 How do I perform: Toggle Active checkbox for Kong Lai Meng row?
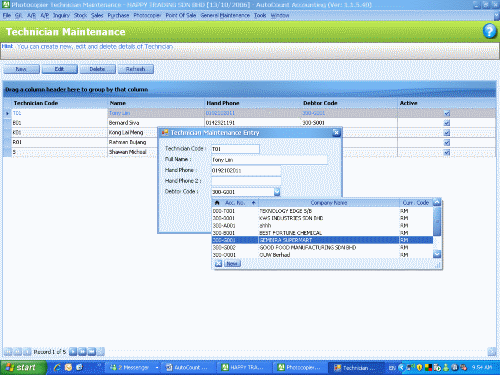pyautogui.click(x=447, y=133)
